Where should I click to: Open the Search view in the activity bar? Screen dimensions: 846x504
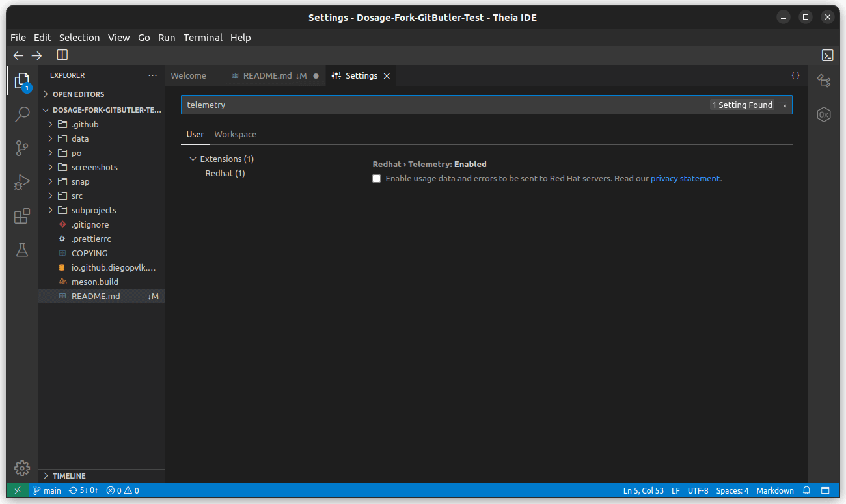[x=21, y=114]
